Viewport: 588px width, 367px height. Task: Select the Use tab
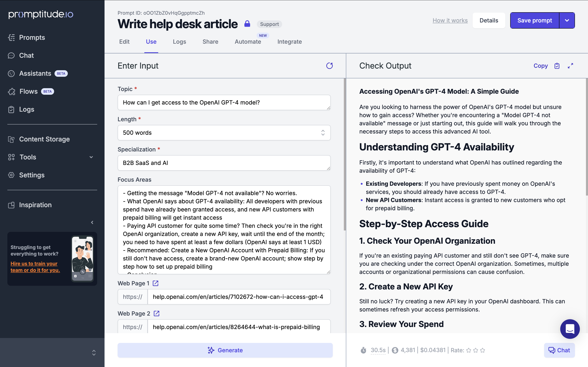(151, 41)
